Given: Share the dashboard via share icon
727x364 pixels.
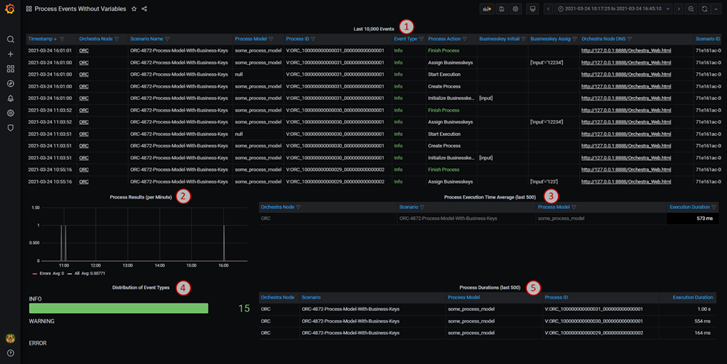Looking at the screenshot, I should [144, 9].
